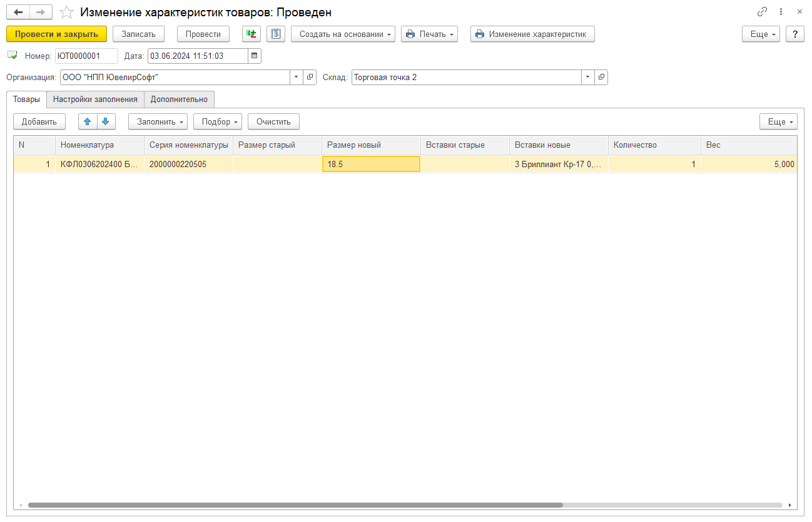Image resolution: width=812 pixels, height=522 pixels.
Task: Close the document form with X
Action: coord(799,12)
